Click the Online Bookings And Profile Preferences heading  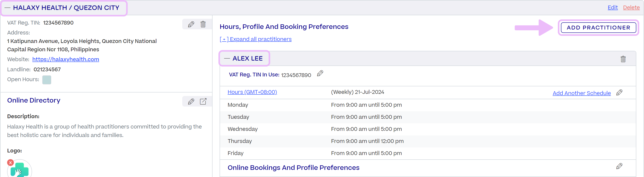coord(294,167)
